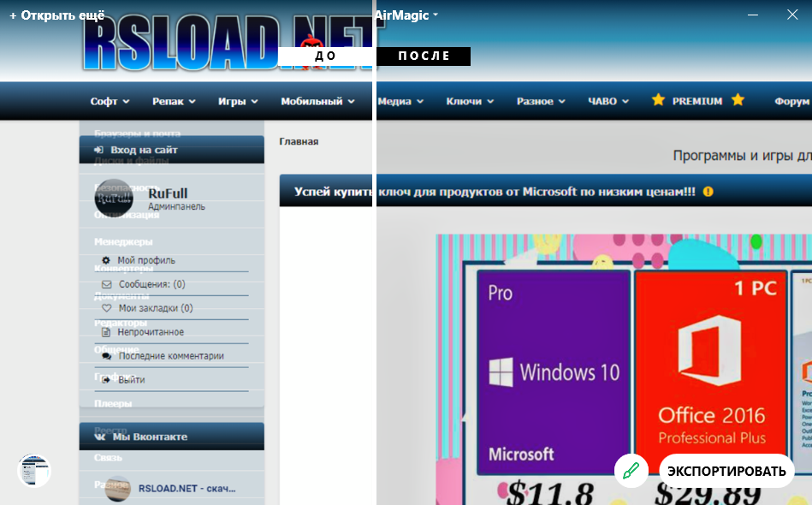Click the yellow exclamation icon in banner
Viewport: 812px width, 505px height.
click(708, 192)
